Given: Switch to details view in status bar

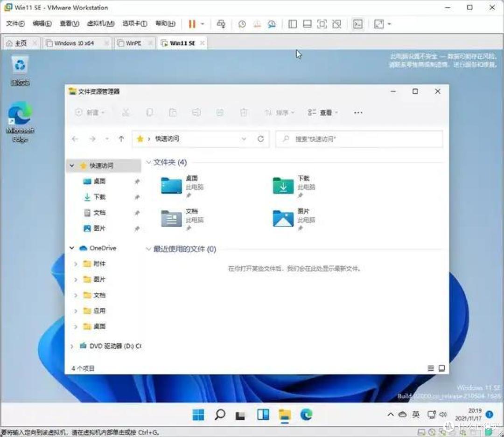Looking at the screenshot, I should click(431, 368).
